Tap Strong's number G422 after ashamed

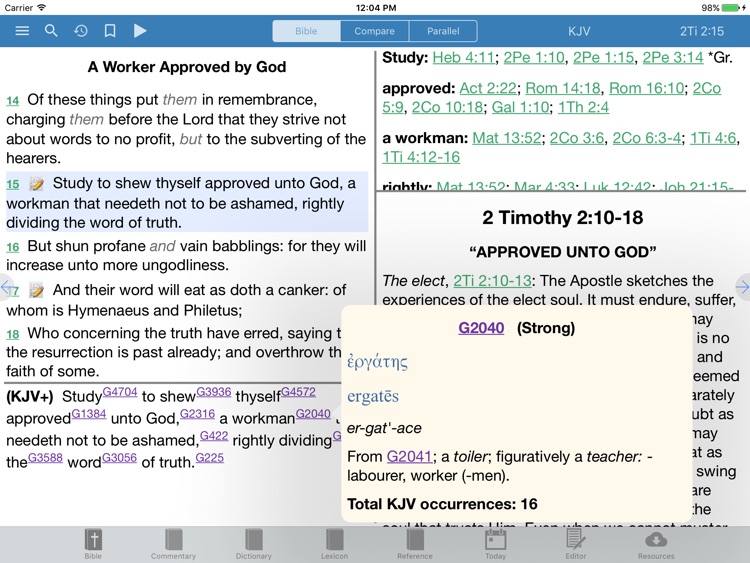coord(214,436)
